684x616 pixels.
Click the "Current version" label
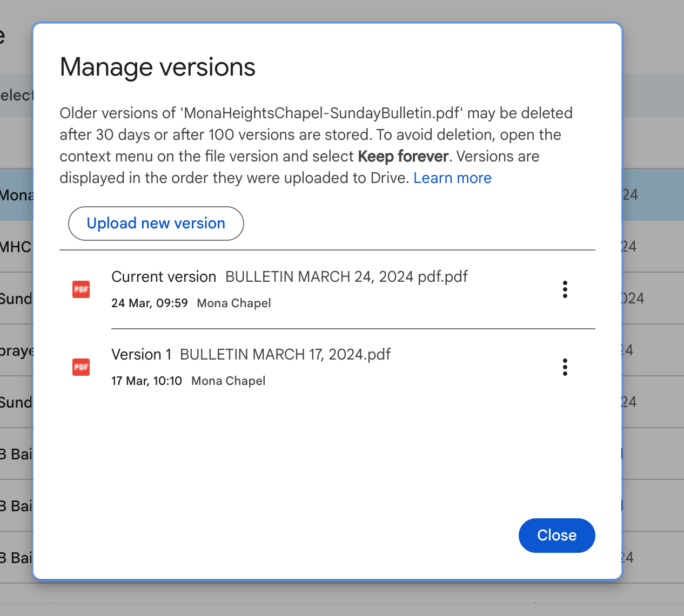163,276
